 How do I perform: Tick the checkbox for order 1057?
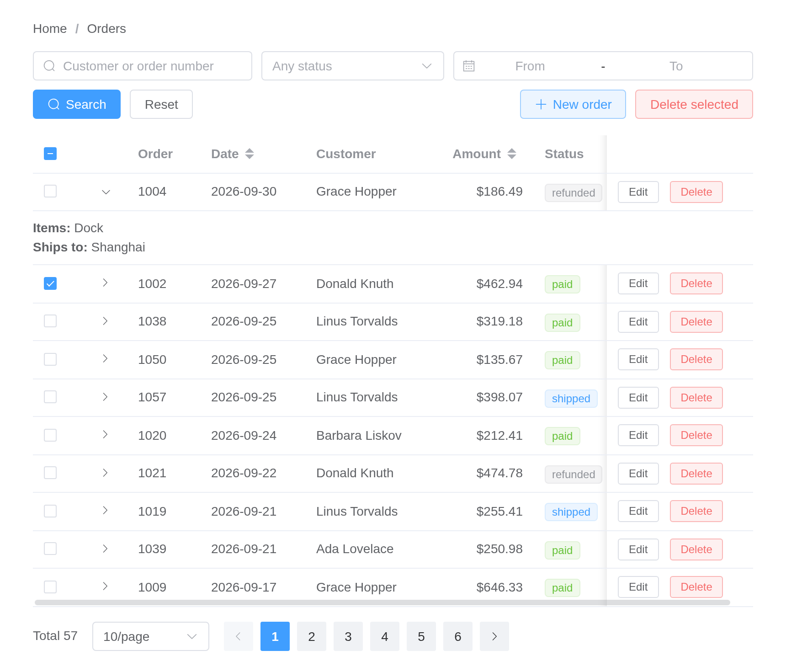pyautogui.click(x=50, y=397)
